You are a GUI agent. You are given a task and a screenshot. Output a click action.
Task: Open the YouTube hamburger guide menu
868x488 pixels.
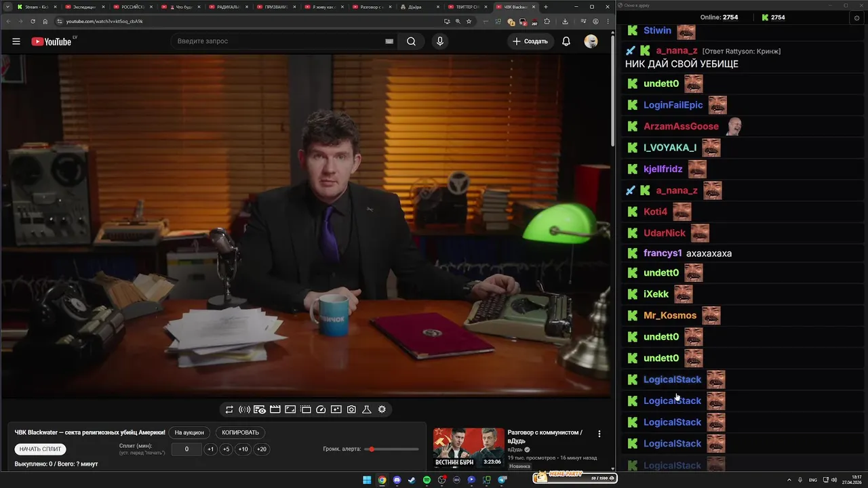[16, 41]
